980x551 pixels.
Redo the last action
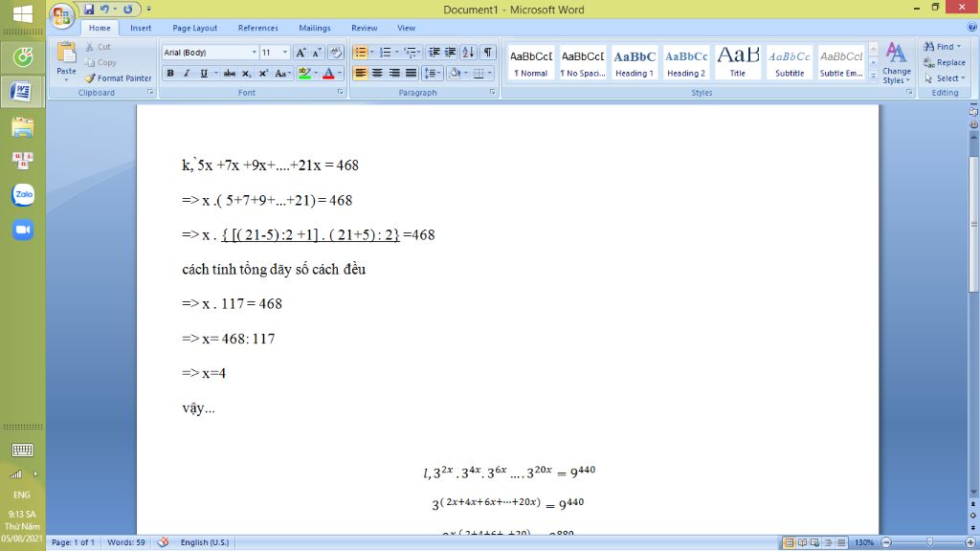(x=127, y=10)
